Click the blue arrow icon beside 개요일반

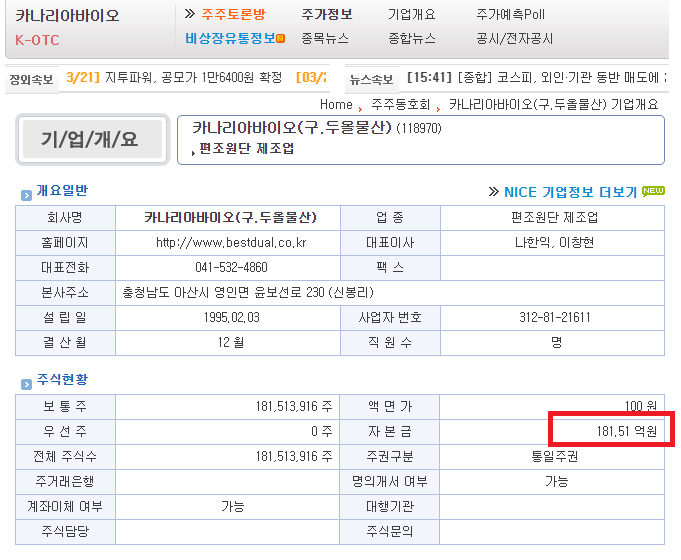click(x=26, y=196)
